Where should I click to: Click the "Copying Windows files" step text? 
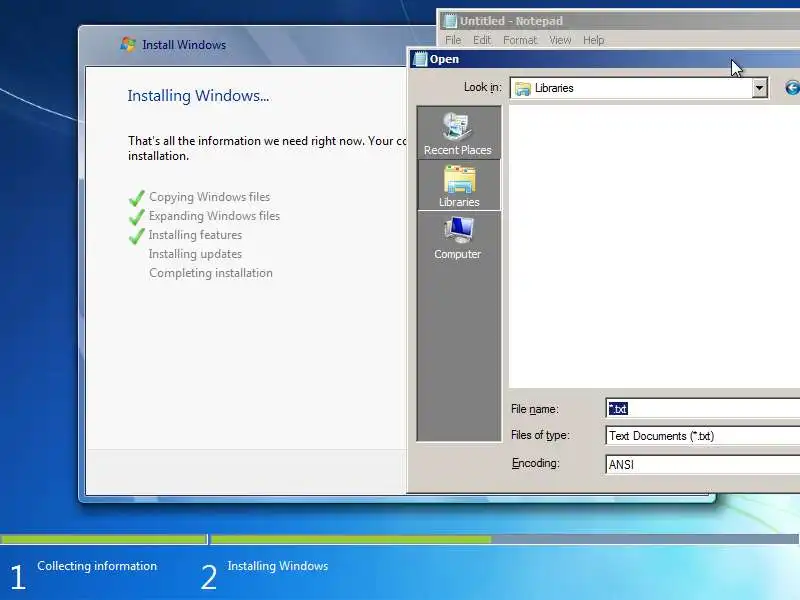pos(209,197)
